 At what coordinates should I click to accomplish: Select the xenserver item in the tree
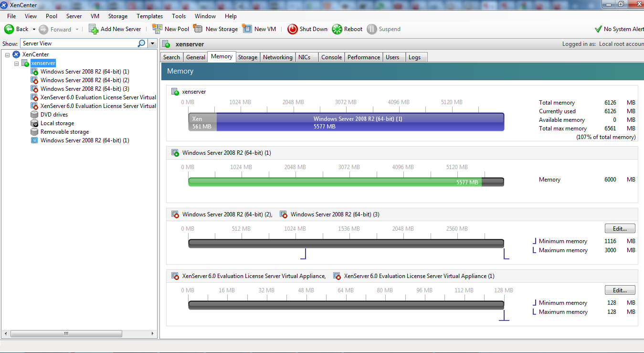pos(43,63)
